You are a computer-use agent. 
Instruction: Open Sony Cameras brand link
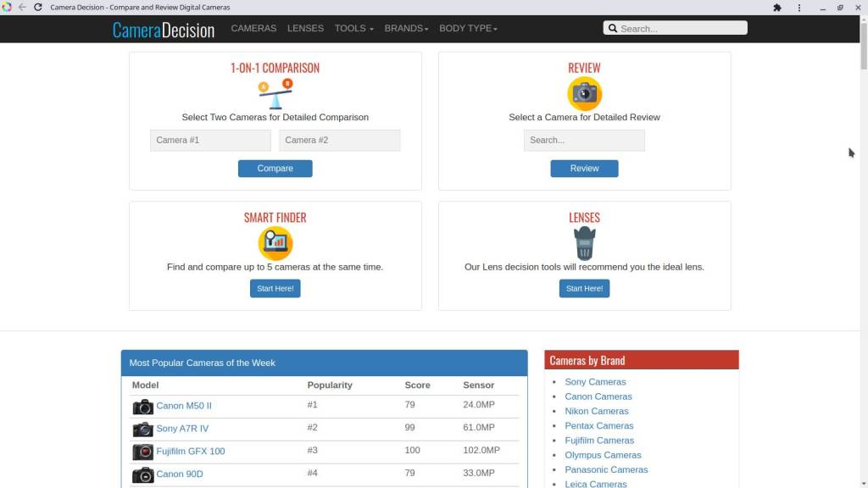[595, 382]
